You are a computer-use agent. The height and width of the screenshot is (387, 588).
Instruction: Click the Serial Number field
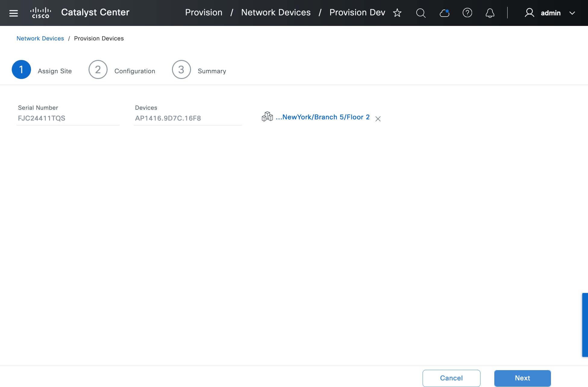(68, 118)
